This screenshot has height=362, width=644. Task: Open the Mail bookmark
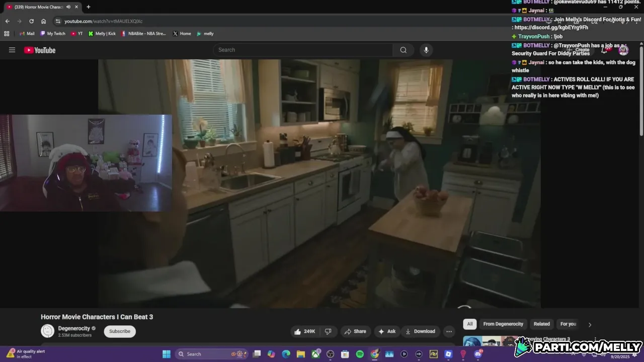[x=27, y=34]
